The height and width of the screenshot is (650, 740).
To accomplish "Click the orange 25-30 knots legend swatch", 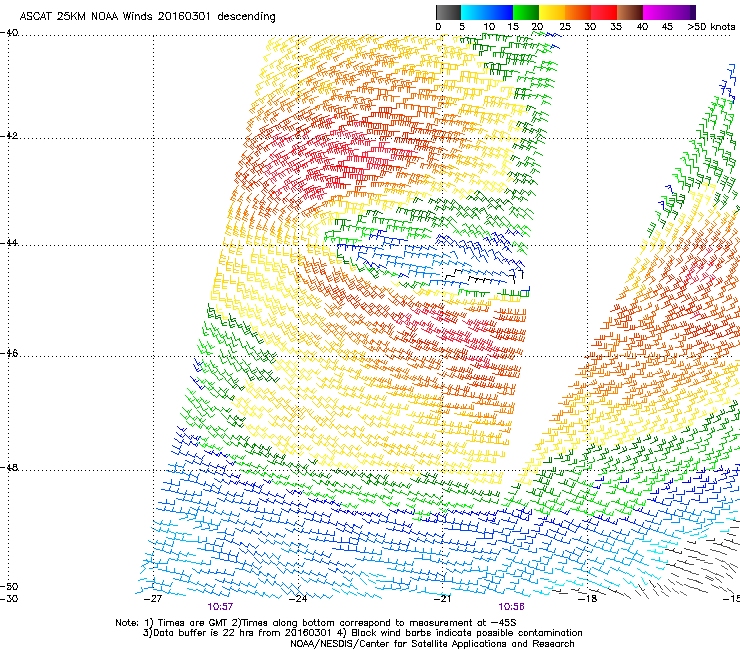I will click(x=578, y=12).
